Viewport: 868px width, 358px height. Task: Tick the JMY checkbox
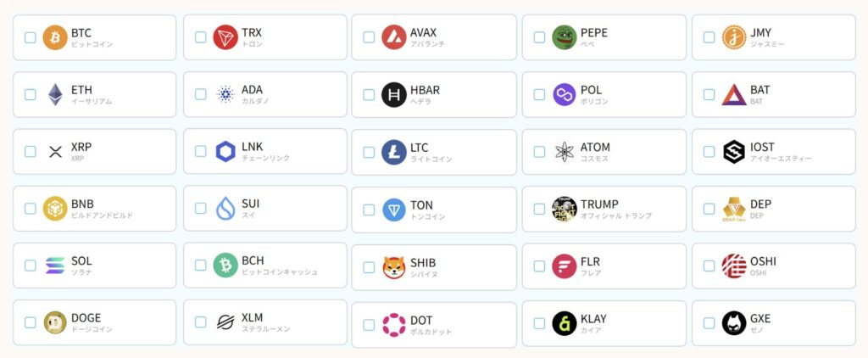(x=709, y=37)
